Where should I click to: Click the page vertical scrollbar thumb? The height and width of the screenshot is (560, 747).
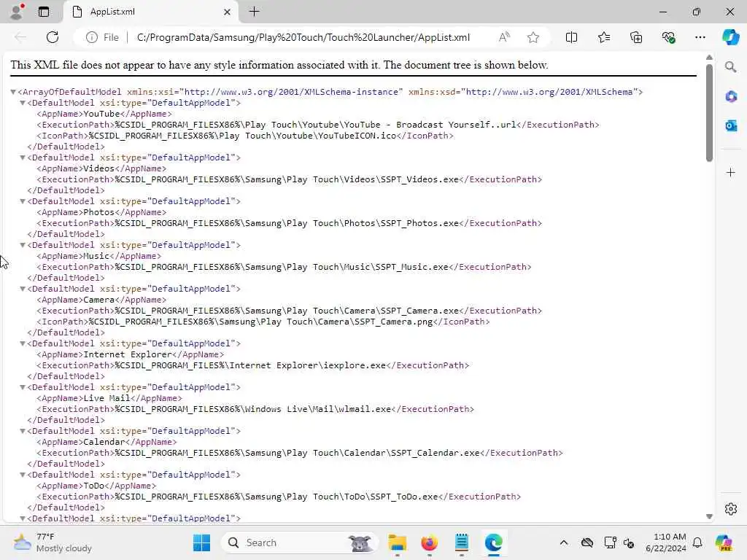coord(709,113)
